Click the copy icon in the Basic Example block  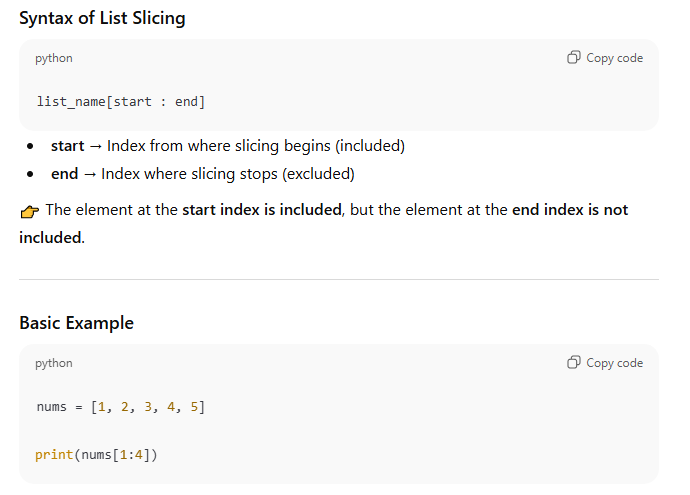point(573,363)
